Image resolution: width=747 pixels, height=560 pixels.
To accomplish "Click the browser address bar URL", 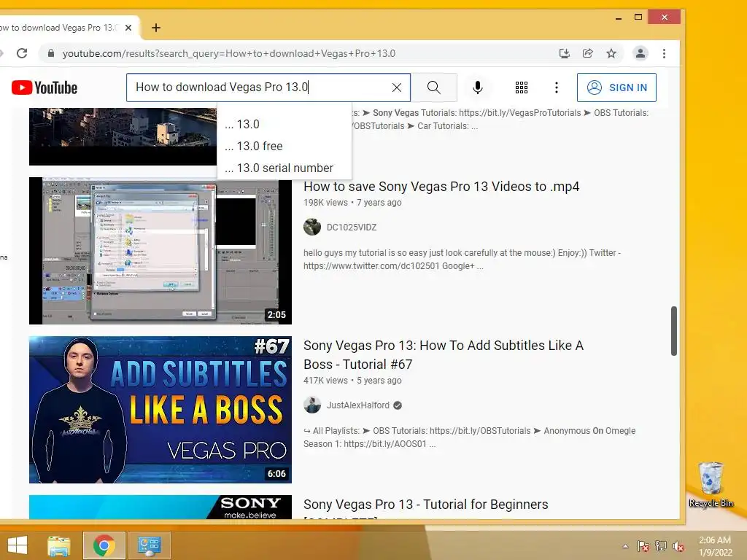I will click(x=228, y=53).
